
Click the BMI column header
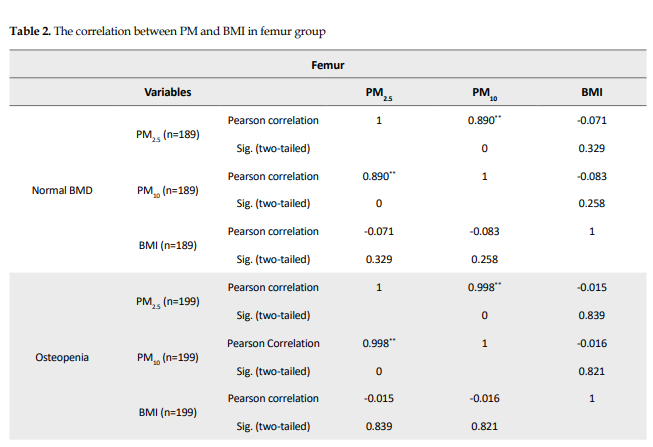(x=591, y=93)
